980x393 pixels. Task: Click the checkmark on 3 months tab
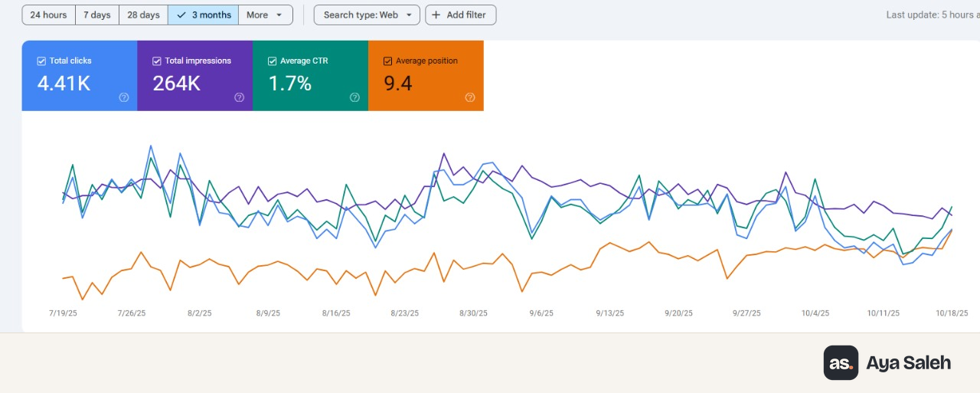coord(181,15)
